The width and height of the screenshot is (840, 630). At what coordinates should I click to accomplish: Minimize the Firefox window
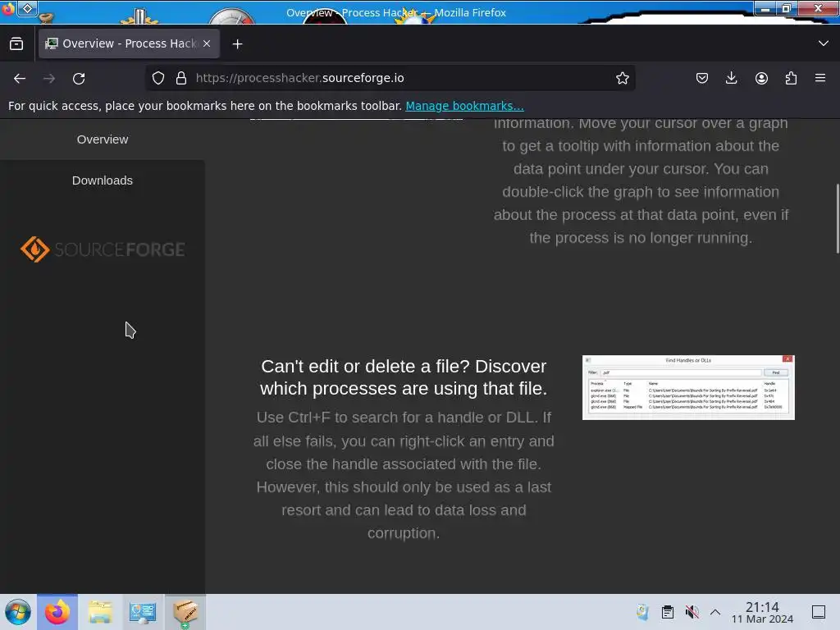pos(766,8)
